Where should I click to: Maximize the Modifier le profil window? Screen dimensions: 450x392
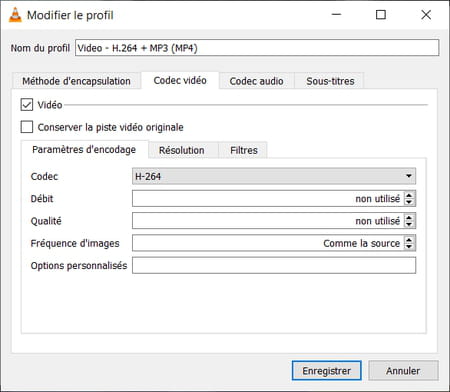[x=381, y=15]
